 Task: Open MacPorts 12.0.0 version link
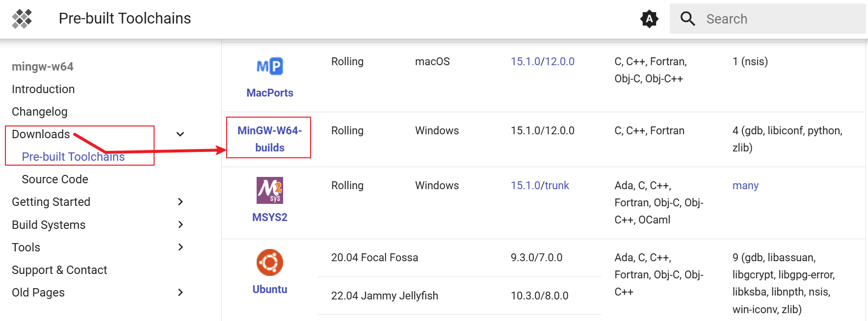pos(560,61)
